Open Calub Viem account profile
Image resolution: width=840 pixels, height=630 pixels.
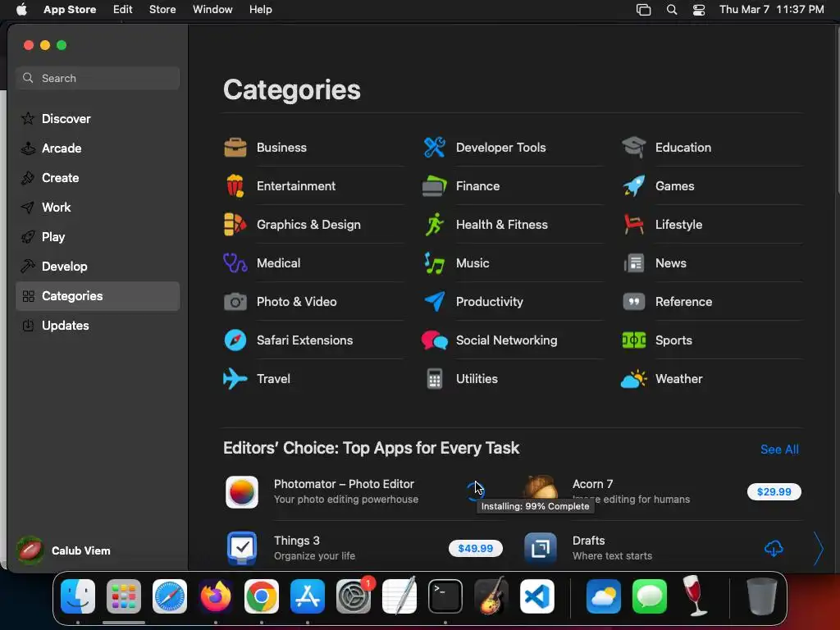tap(64, 550)
